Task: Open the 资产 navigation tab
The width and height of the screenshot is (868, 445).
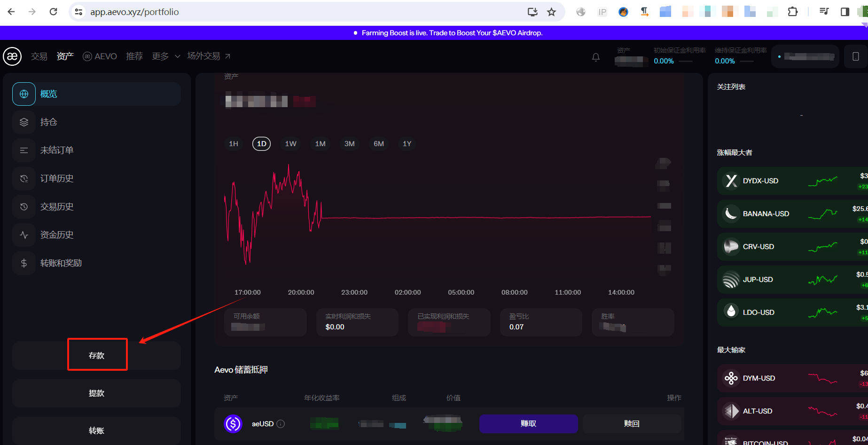Action: (x=65, y=56)
